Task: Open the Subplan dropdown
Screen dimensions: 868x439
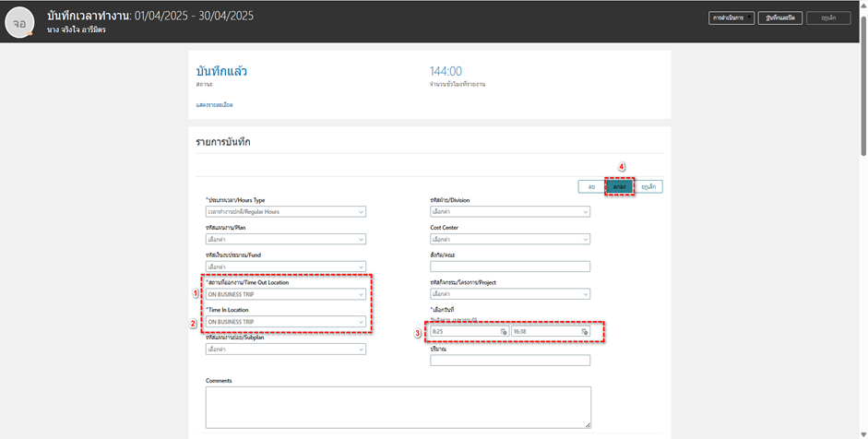Action: [x=285, y=350]
